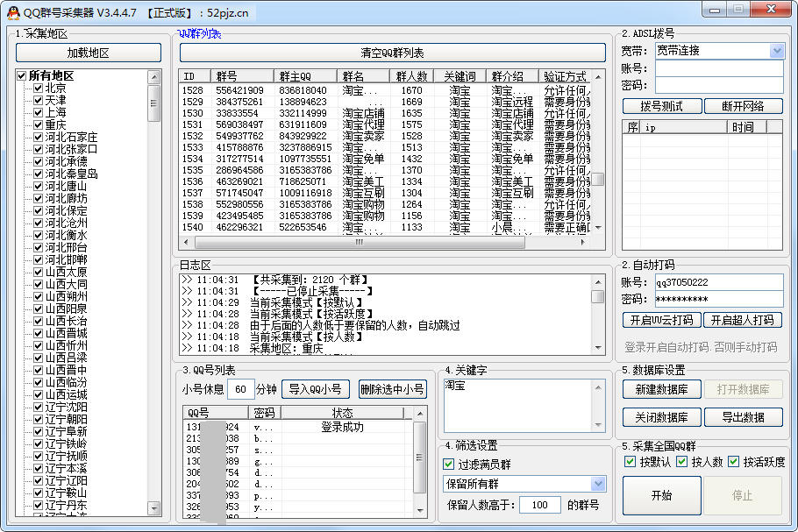Click the 保留人数高于 number input field

(539, 505)
